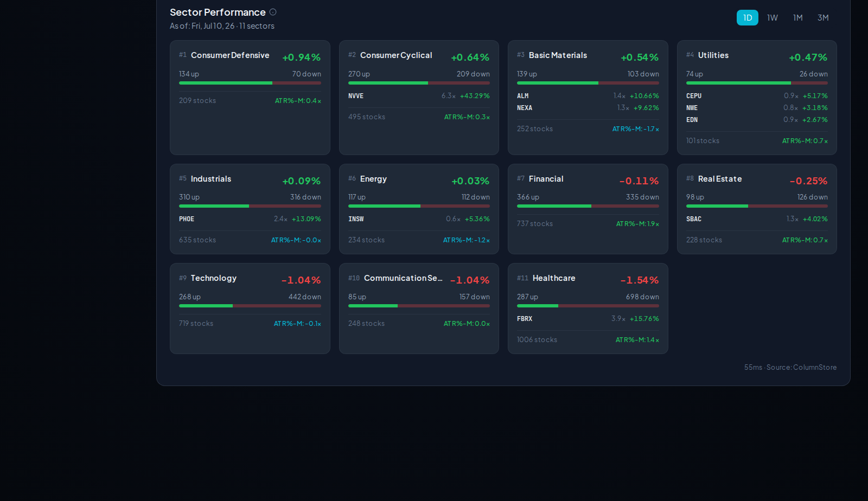The height and width of the screenshot is (501, 868).
Task: Click the info icon beside Sector Performance
Action: pyautogui.click(x=273, y=12)
